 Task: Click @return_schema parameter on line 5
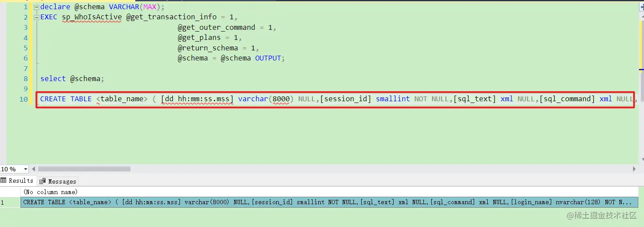(208, 48)
